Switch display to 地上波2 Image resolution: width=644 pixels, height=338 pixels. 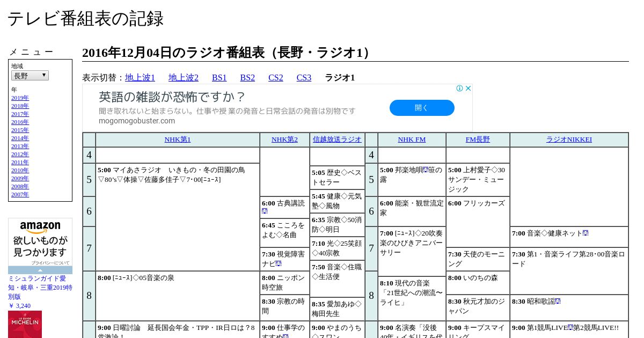click(x=184, y=77)
